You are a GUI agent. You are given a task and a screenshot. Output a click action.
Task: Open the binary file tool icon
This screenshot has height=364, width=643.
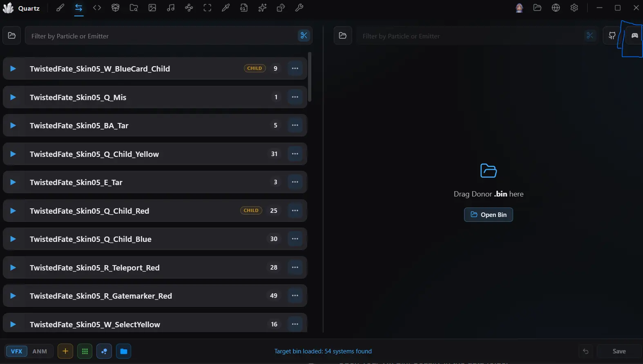coord(244,8)
